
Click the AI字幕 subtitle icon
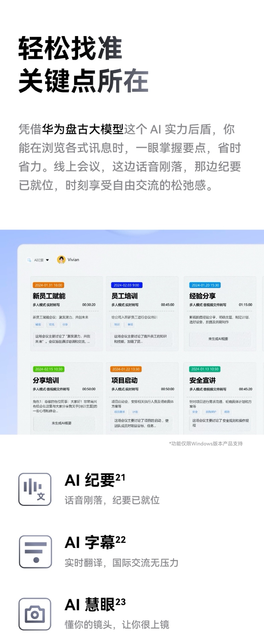coord(35,552)
